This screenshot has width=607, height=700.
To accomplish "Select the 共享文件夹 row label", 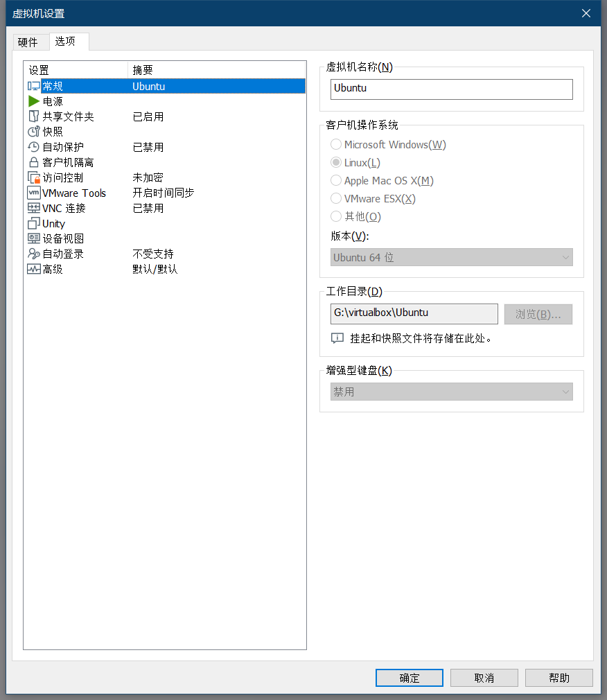I will click(69, 116).
